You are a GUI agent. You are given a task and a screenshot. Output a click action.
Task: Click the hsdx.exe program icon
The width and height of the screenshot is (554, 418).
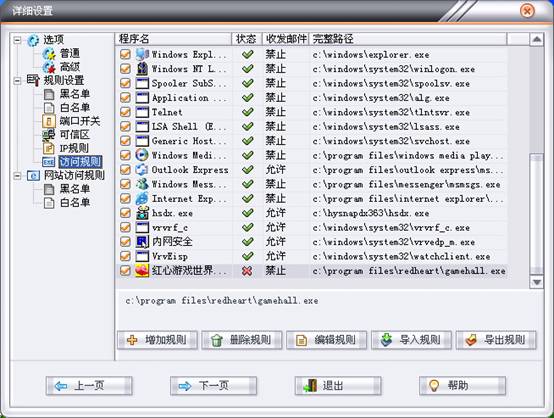[142, 213]
